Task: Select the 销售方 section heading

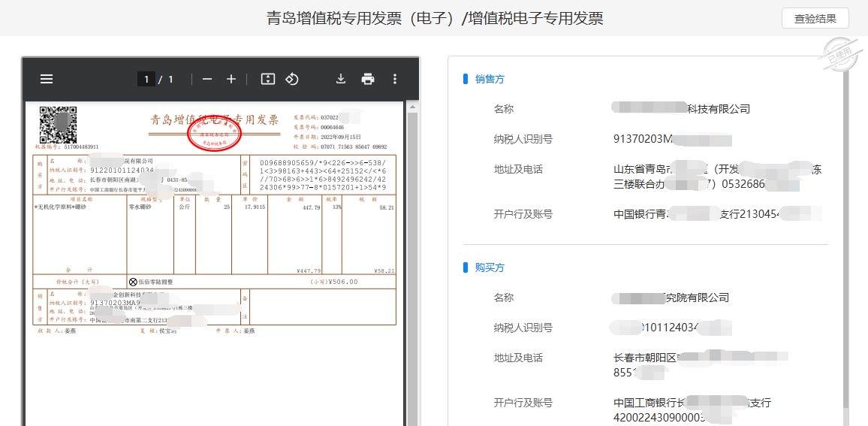Action: point(490,79)
